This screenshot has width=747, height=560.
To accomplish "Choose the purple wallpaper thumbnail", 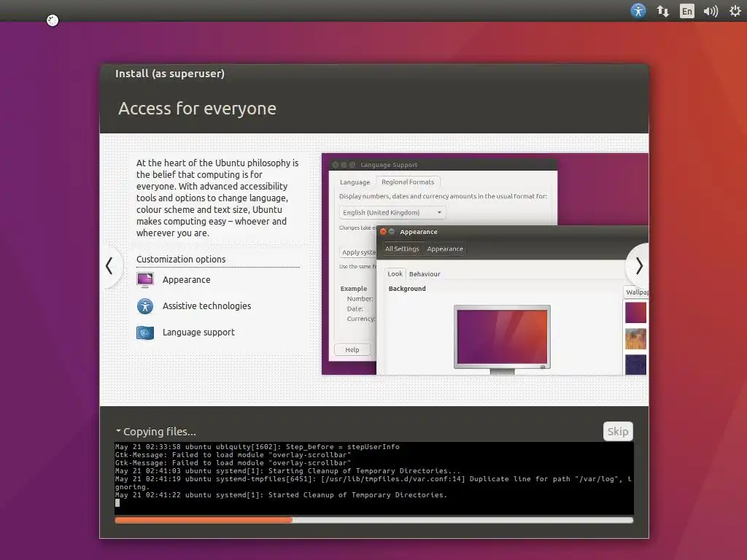I will 635,312.
